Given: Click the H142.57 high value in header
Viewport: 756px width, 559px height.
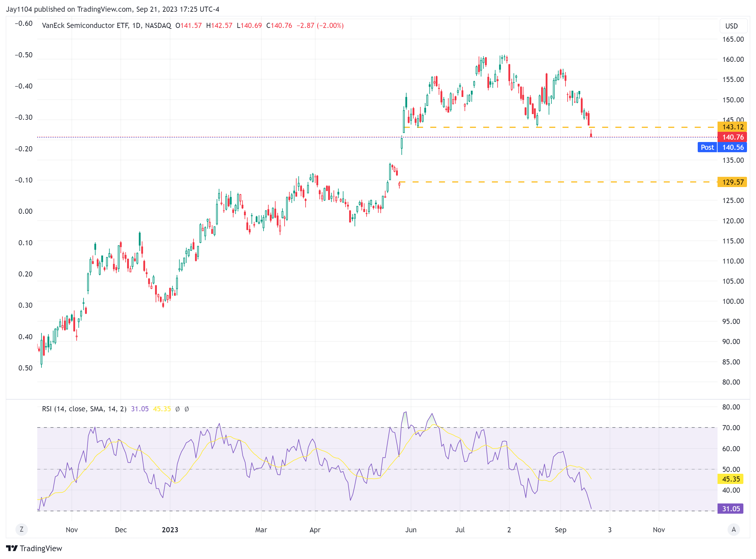Looking at the screenshot, I should [x=219, y=26].
